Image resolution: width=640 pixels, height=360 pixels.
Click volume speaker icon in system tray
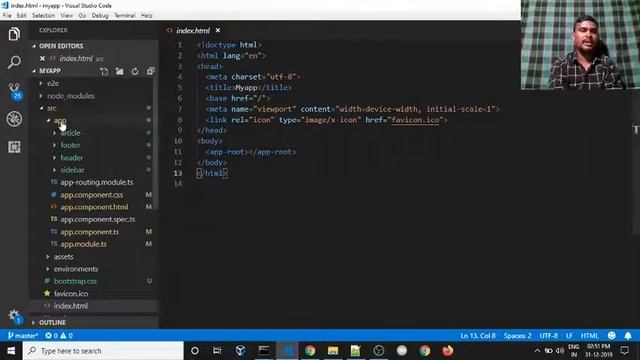click(560, 351)
